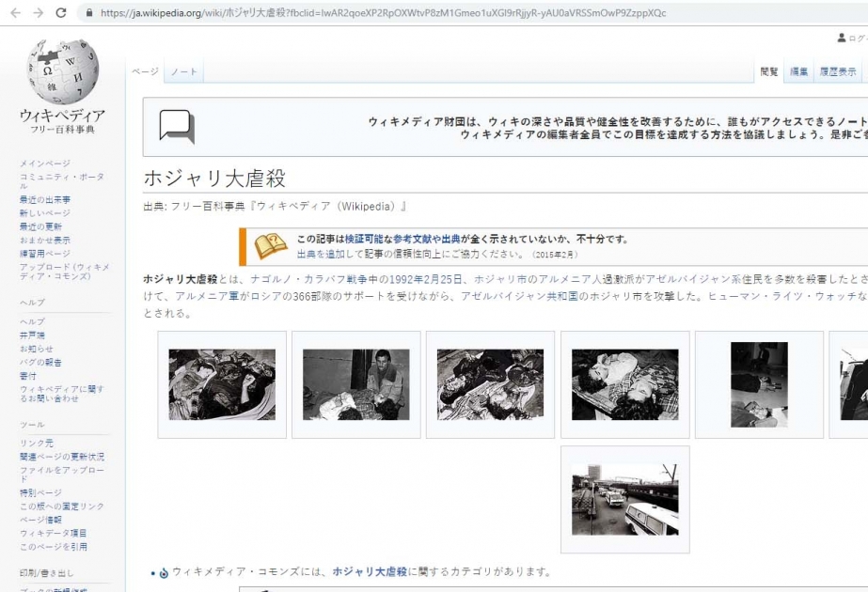
Task: Open 最近の更新 sidebar link
Action: 41,226
